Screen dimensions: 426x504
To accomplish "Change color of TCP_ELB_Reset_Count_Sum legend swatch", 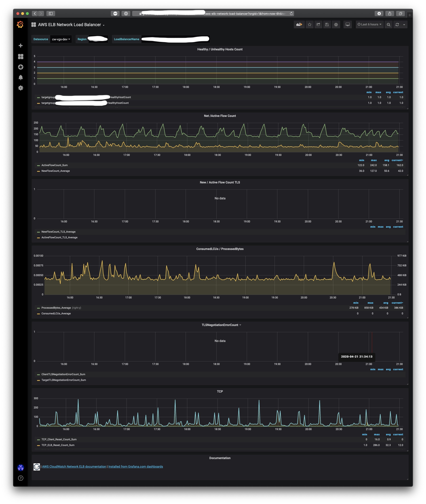I will click(39, 446).
